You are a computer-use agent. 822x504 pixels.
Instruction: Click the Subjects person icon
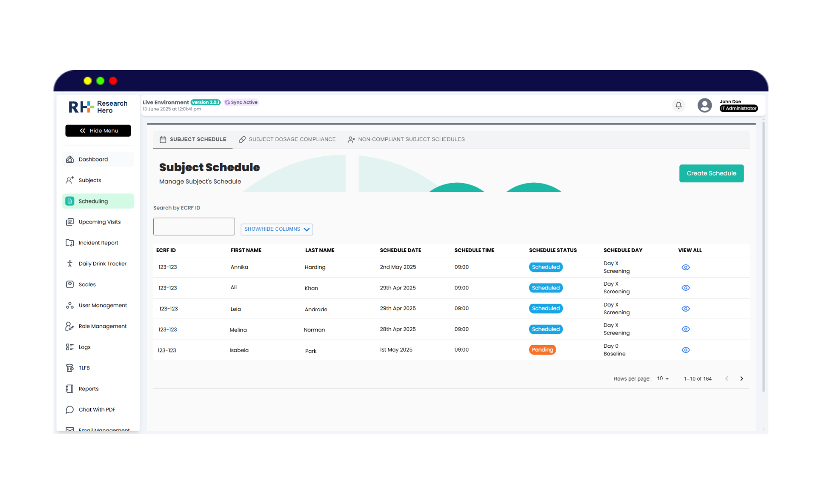[70, 180]
